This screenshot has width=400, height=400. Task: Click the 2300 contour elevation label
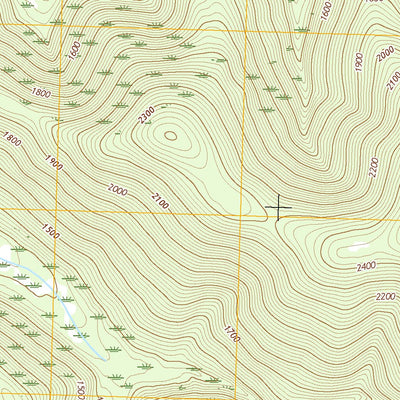[146, 115]
